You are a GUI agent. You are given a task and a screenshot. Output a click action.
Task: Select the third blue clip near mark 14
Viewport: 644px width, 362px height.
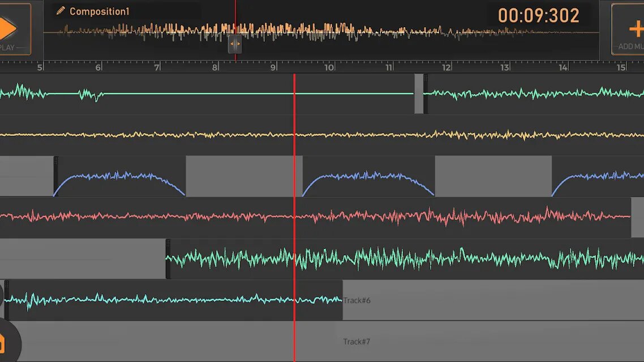[x=598, y=176]
